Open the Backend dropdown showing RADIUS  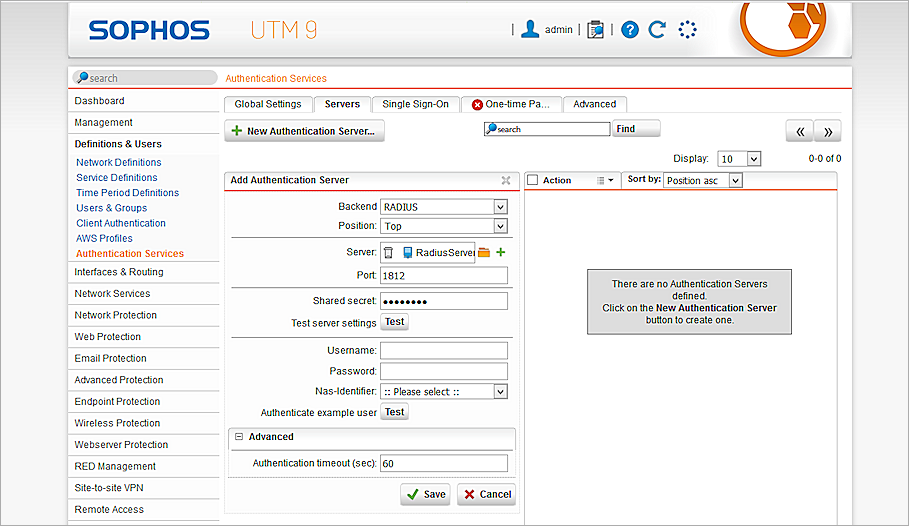443,206
